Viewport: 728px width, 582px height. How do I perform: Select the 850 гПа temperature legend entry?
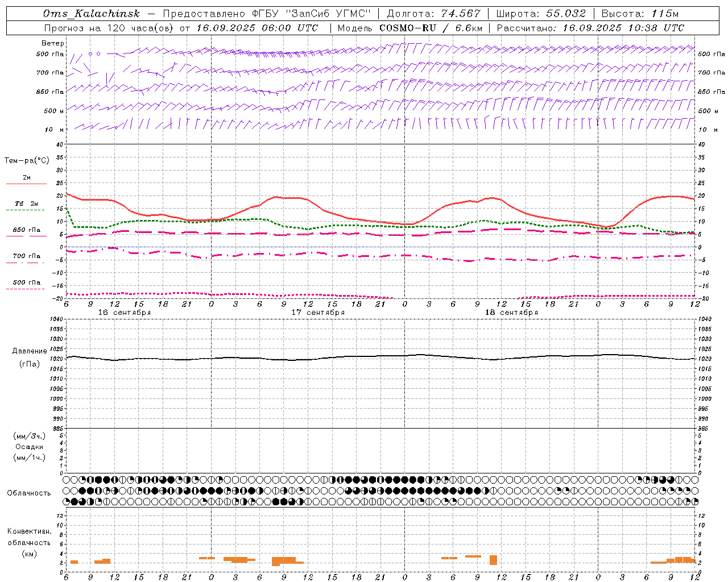pyautogui.click(x=27, y=230)
